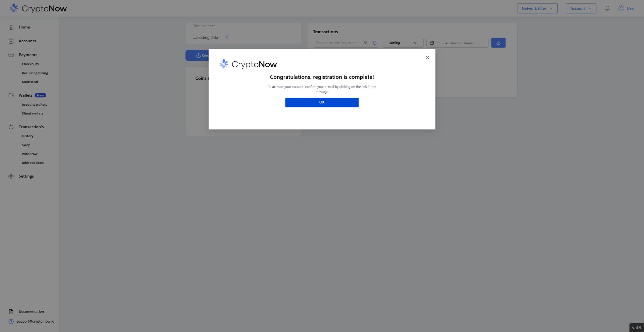Reset search with refresh icon
Screen dimensions: 644x332
coord(374,43)
